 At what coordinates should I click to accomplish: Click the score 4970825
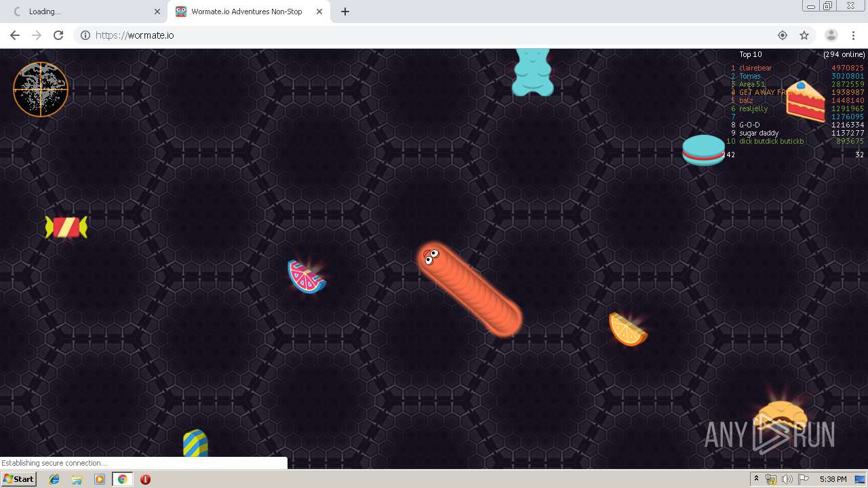coord(848,68)
